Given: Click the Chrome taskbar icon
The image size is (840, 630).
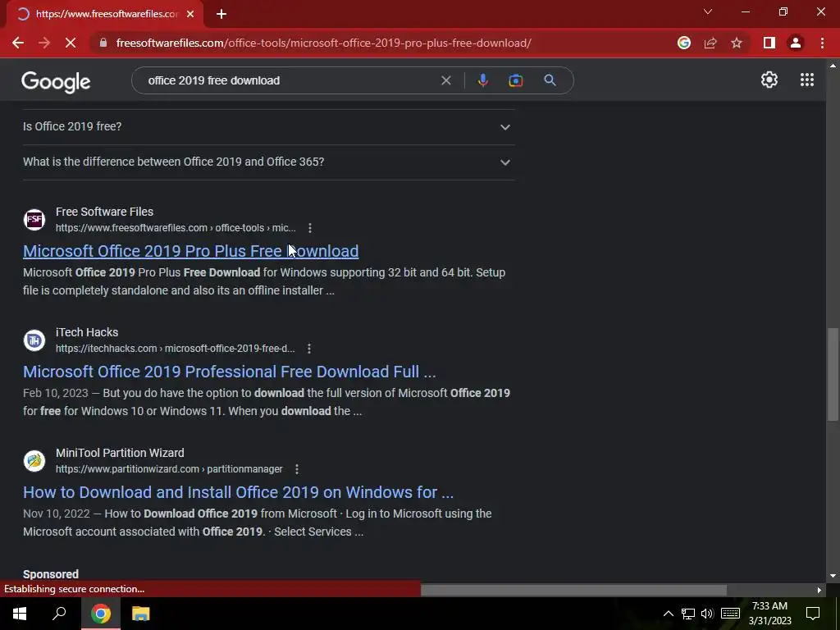Looking at the screenshot, I should pos(101,614).
